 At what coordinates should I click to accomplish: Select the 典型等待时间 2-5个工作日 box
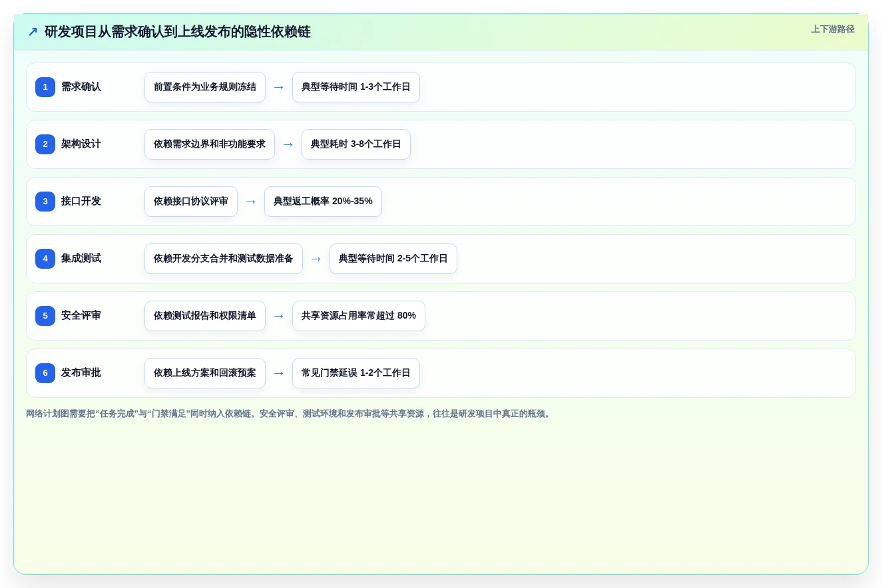(x=393, y=259)
